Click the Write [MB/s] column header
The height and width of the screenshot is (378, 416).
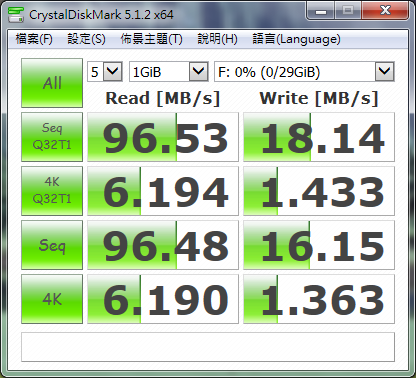tap(319, 99)
